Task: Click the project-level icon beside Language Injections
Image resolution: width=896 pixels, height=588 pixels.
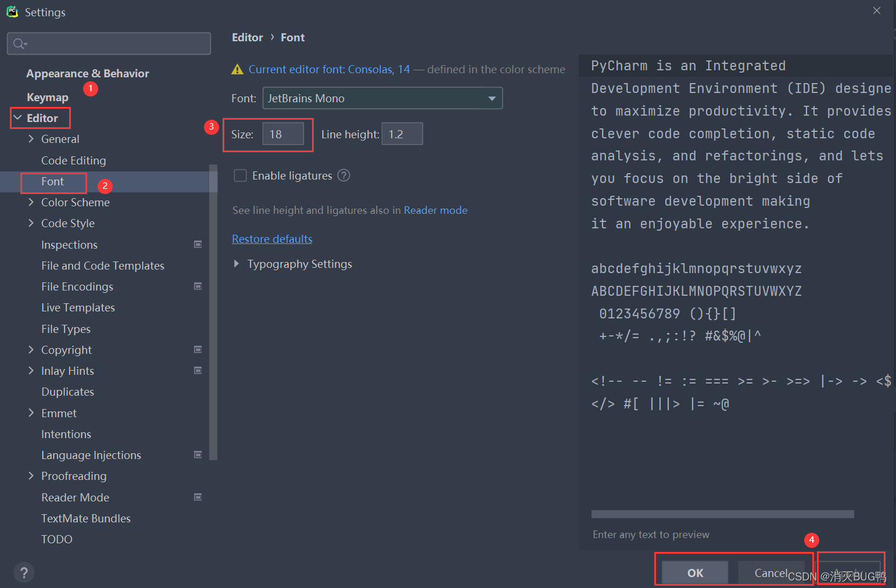Action: 198,455
